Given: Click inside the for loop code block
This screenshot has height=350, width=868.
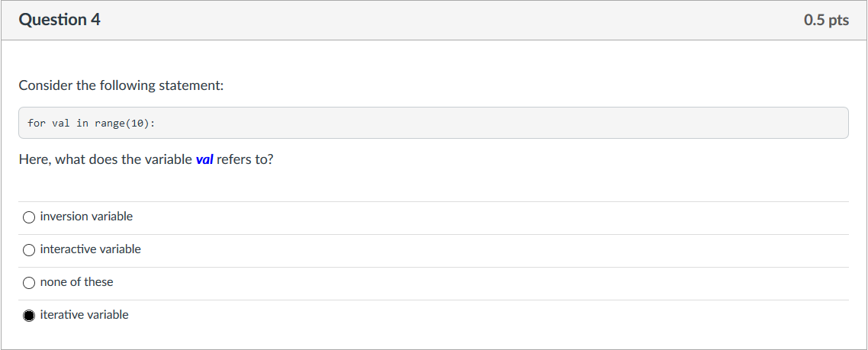Looking at the screenshot, I should point(433,123).
